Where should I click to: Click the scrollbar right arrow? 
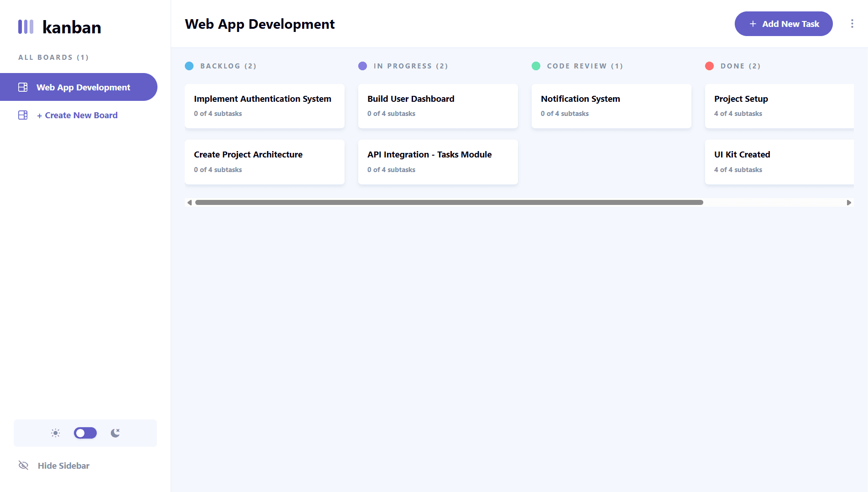click(x=849, y=203)
